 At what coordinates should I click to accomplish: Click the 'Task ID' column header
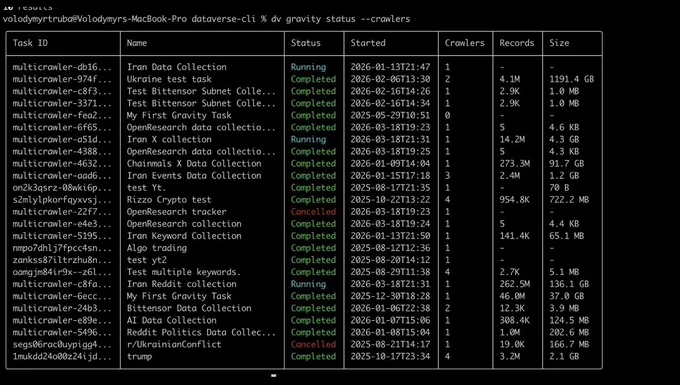click(30, 43)
